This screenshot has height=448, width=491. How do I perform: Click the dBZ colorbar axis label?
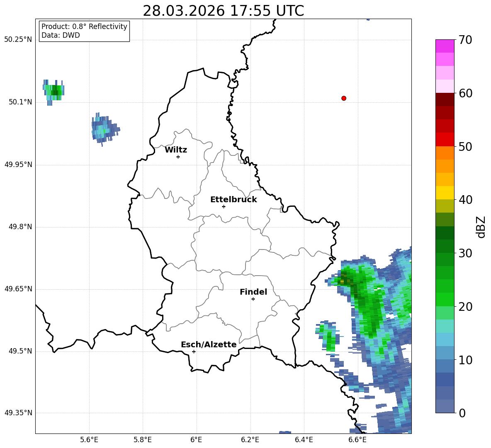481,227
